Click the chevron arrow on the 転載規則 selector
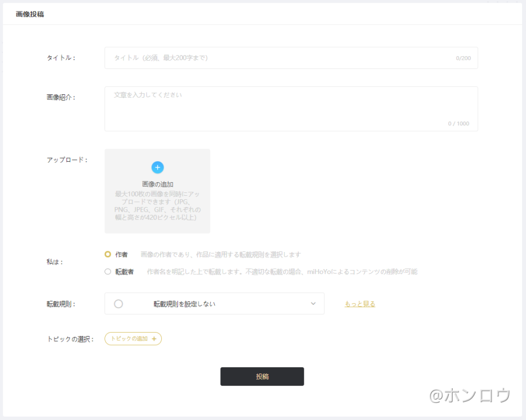Image resolution: width=526 pixels, height=420 pixels. pyautogui.click(x=312, y=303)
